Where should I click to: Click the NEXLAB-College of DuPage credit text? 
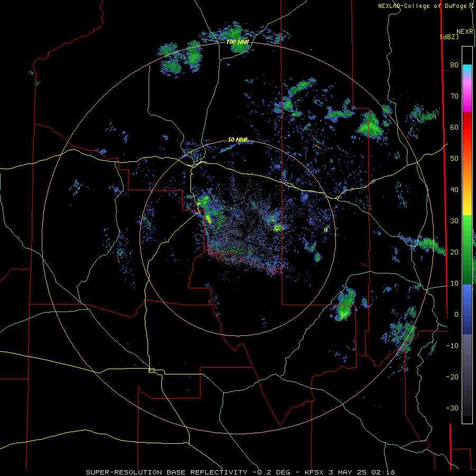pos(423,6)
